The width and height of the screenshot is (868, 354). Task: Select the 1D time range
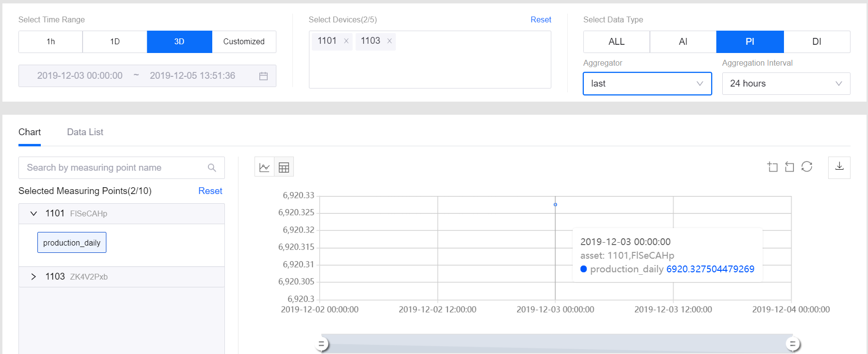tap(115, 42)
